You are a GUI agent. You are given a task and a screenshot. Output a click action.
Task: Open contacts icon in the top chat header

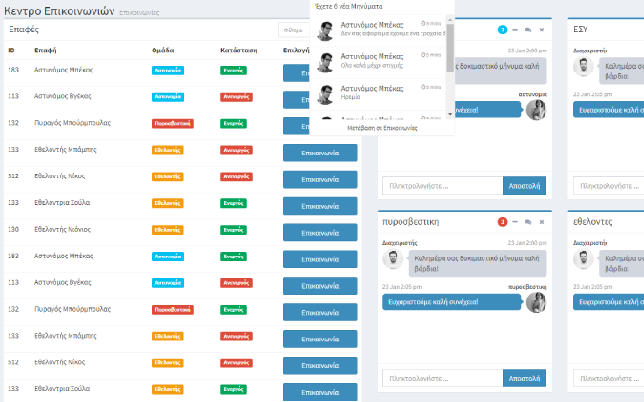528,28
